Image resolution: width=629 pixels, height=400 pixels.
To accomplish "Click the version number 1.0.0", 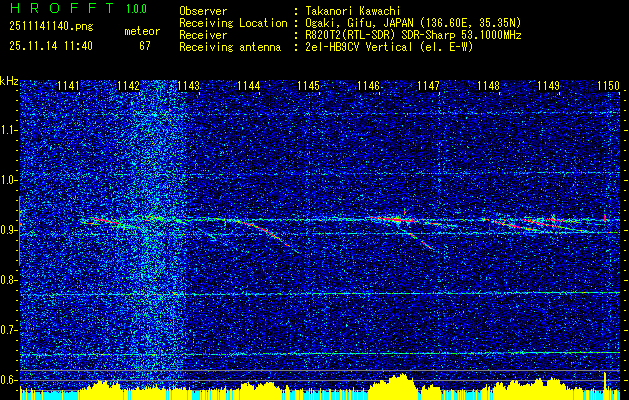I will [136, 9].
